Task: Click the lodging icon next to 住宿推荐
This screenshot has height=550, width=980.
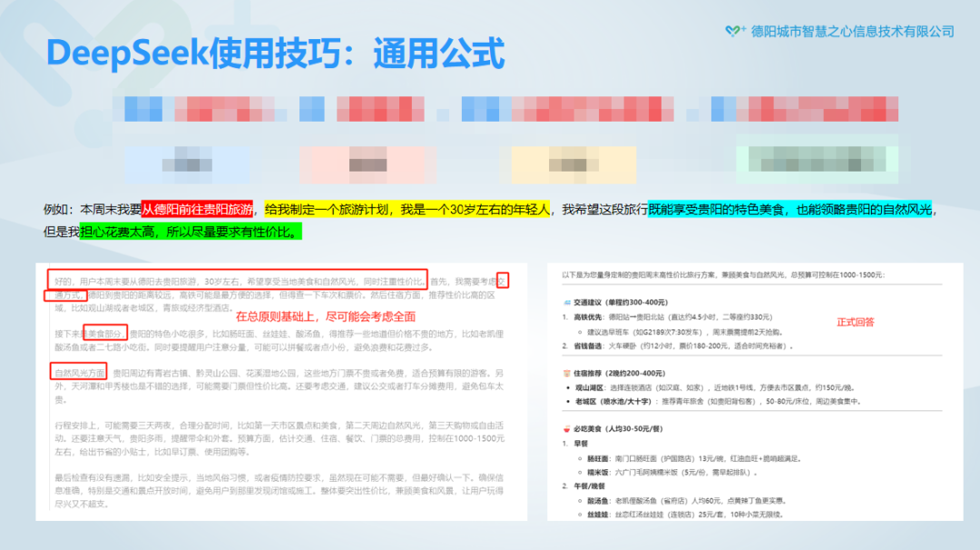Action: click(x=567, y=373)
